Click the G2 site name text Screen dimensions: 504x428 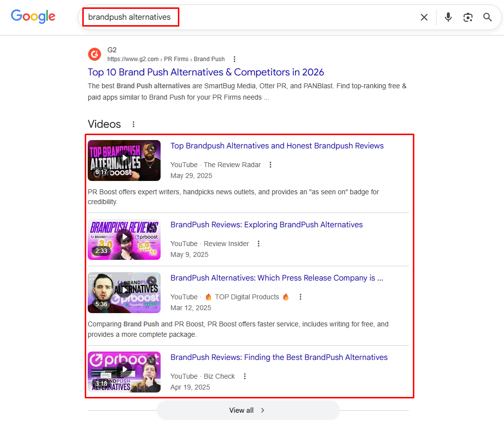pyautogui.click(x=112, y=50)
